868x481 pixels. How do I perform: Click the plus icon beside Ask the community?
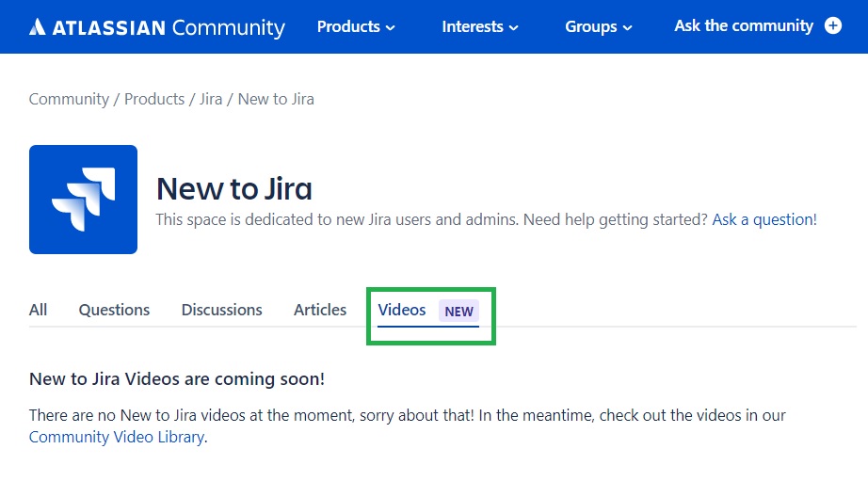[x=833, y=25]
